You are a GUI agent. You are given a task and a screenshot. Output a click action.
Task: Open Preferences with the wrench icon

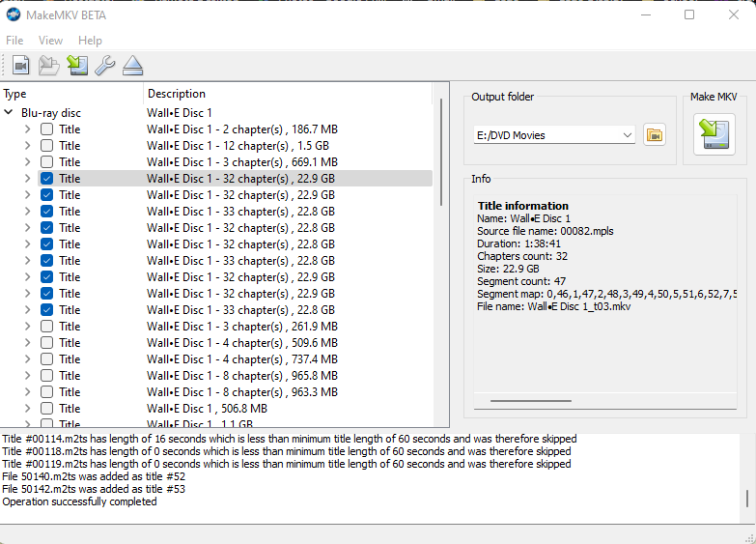coord(104,66)
